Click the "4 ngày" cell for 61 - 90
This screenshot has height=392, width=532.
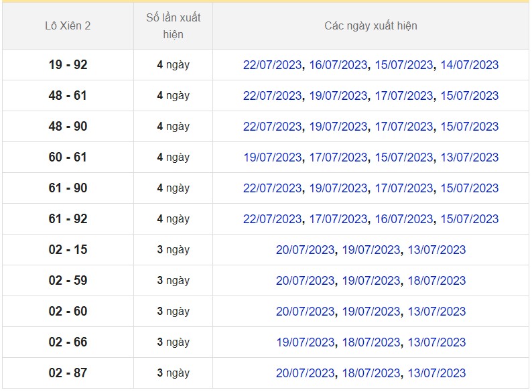click(x=173, y=188)
